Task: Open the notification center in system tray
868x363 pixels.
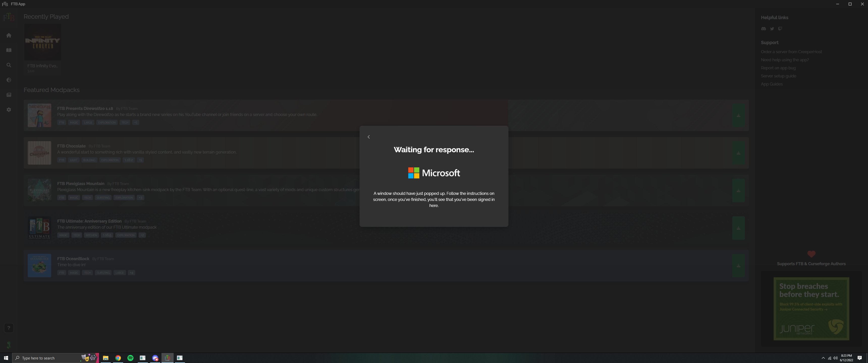Action: click(860, 358)
